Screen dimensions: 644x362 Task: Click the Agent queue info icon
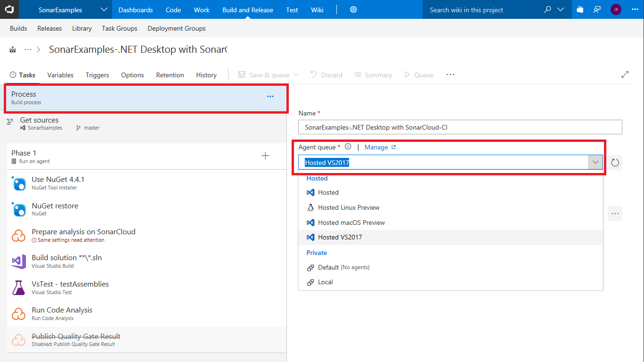(348, 147)
